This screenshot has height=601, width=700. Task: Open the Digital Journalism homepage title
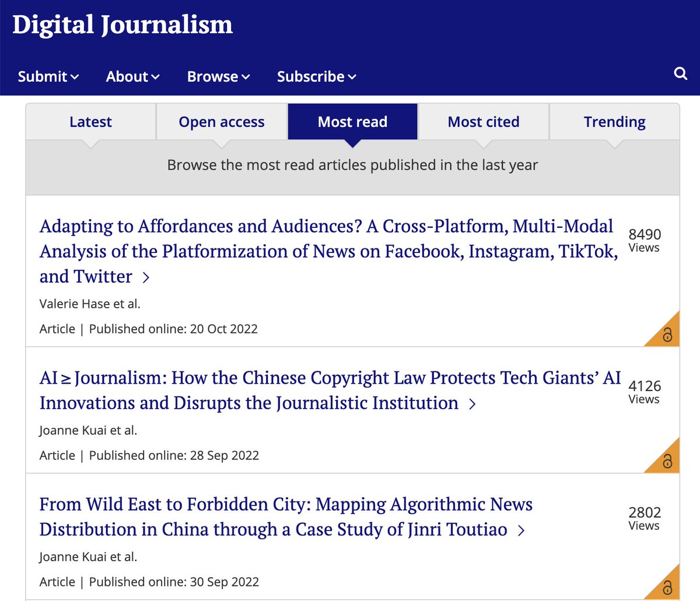pos(123,25)
